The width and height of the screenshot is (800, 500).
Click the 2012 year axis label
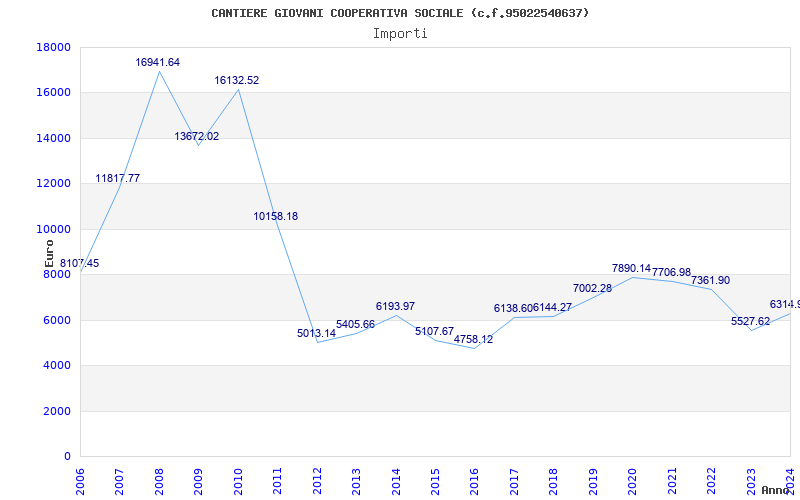pyautogui.click(x=317, y=481)
